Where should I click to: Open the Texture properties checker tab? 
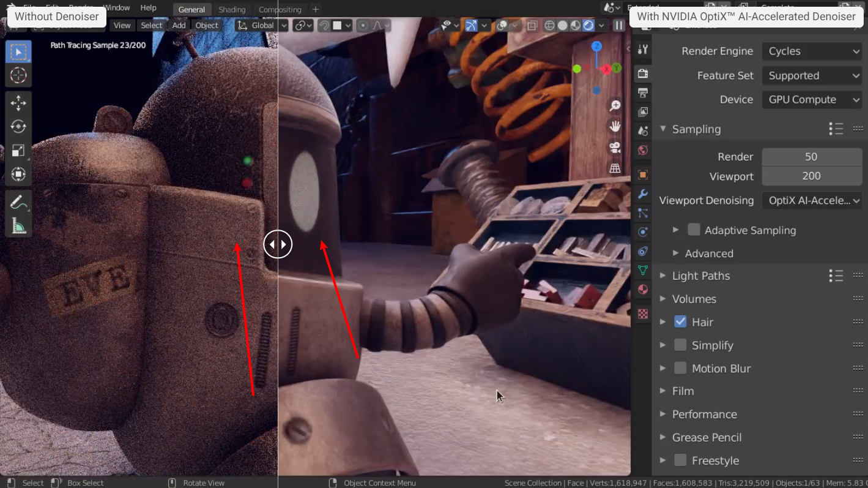click(642, 313)
